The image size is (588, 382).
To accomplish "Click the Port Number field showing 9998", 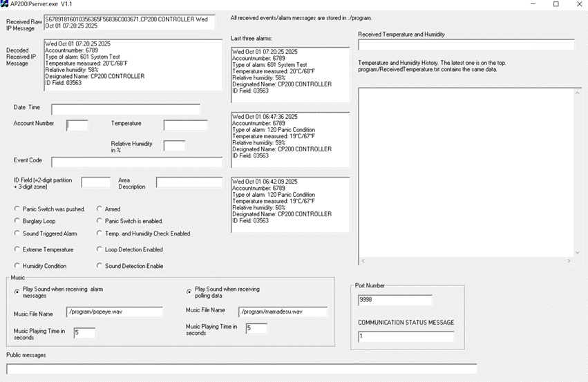I will 395,300.
